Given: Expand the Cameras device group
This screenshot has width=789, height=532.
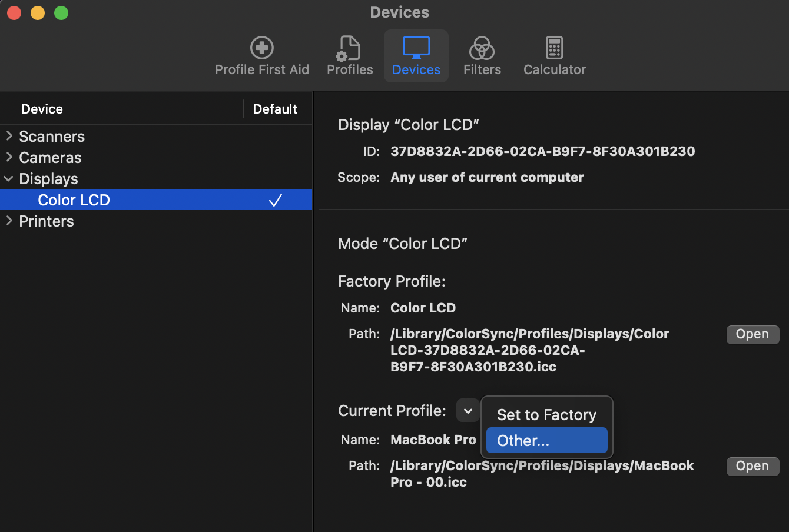Looking at the screenshot, I should pos(9,157).
